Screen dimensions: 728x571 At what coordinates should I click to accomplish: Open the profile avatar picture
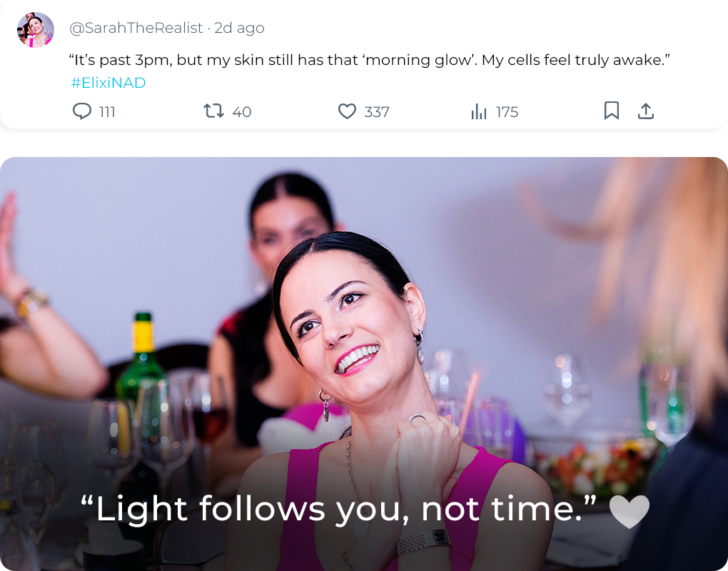[x=36, y=30]
